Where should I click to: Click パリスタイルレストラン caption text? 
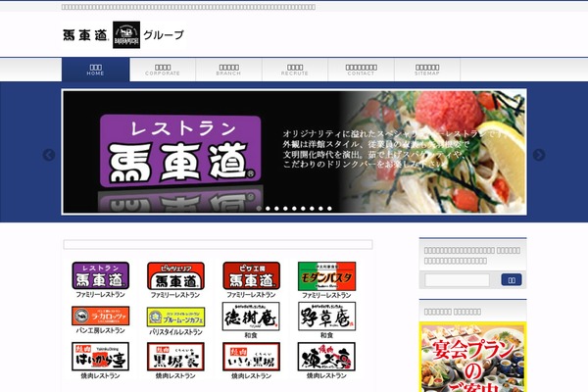point(175,332)
